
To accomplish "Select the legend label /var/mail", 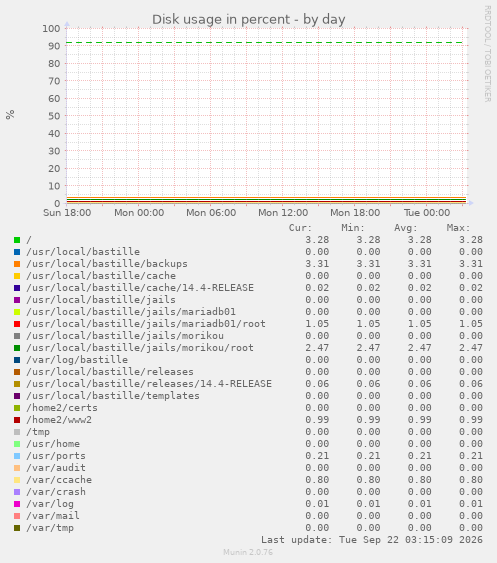I will 53,516.
